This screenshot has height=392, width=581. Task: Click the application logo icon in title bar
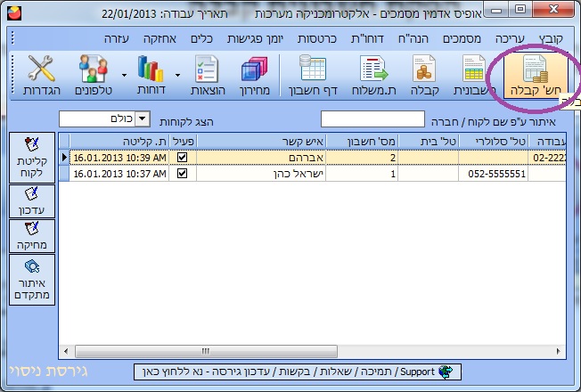14,13
